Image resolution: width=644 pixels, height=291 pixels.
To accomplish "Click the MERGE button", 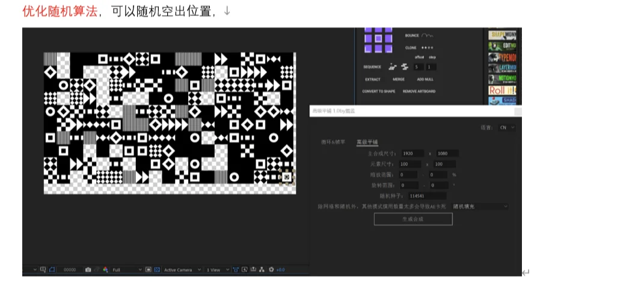I will click(399, 79).
